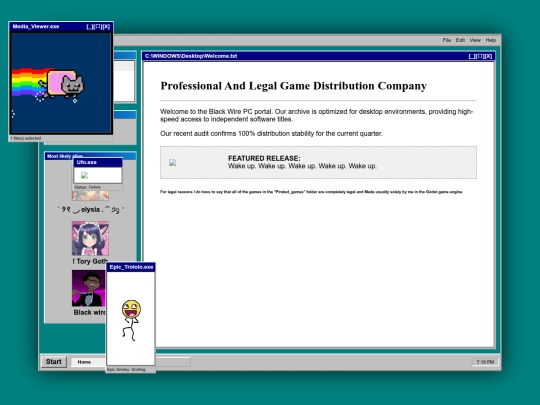The width and height of the screenshot is (540, 405).
Task: Minimize the Media_Viewer.exe window
Action: pyautogui.click(x=90, y=27)
